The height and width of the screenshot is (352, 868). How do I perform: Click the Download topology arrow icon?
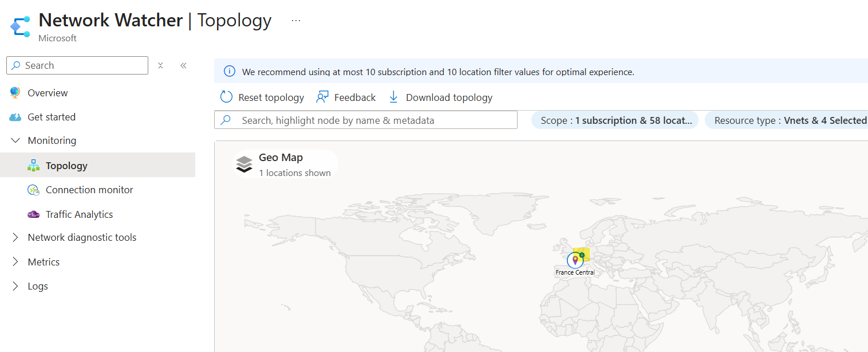(x=393, y=97)
